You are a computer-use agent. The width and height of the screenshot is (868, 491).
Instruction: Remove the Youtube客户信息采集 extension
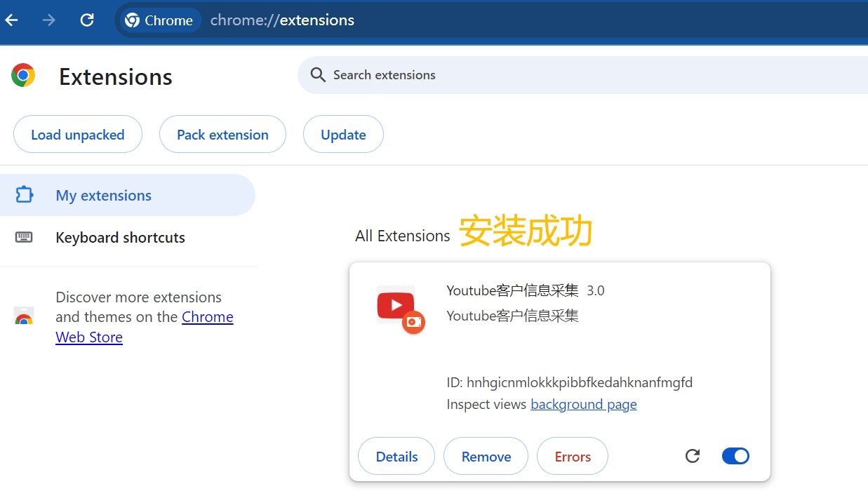pyautogui.click(x=486, y=456)
